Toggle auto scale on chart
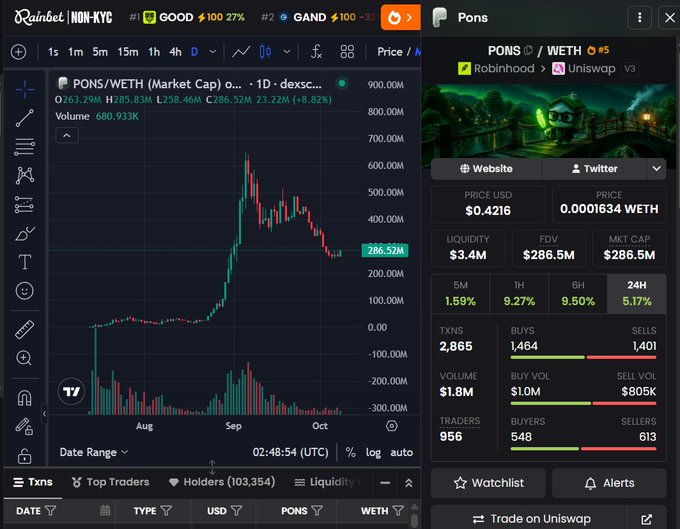Image resolution: width=680 pixels, height=529 pixels. pos(402,453)
